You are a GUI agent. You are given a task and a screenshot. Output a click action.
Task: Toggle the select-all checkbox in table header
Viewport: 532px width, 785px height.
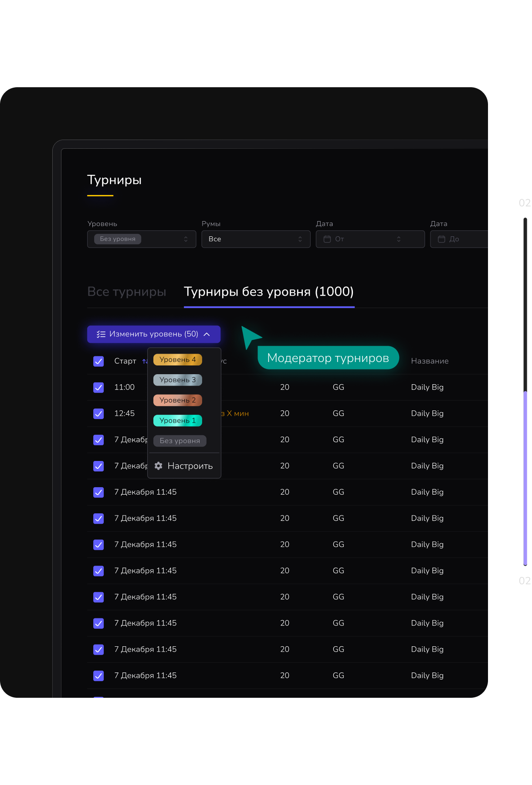(98, 361)
